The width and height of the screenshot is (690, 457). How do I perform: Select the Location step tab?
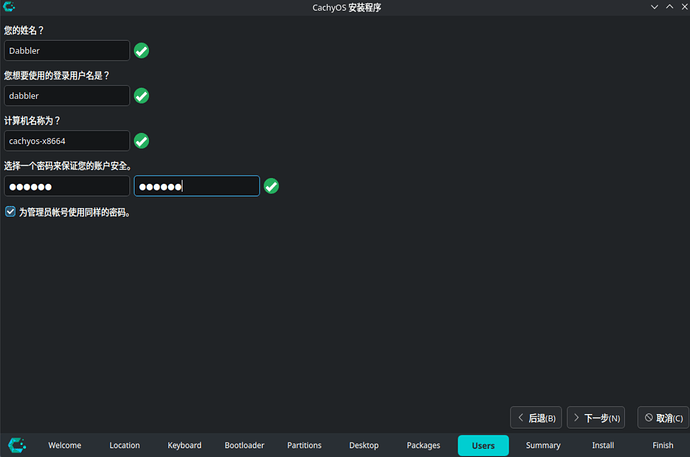125,445
